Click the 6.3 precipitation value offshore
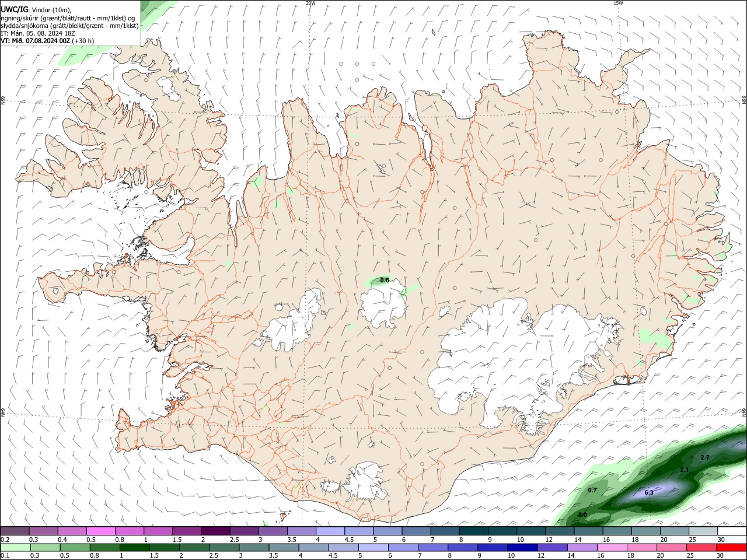This screenshot has width=747, height=560. click(x=649, y=493)
